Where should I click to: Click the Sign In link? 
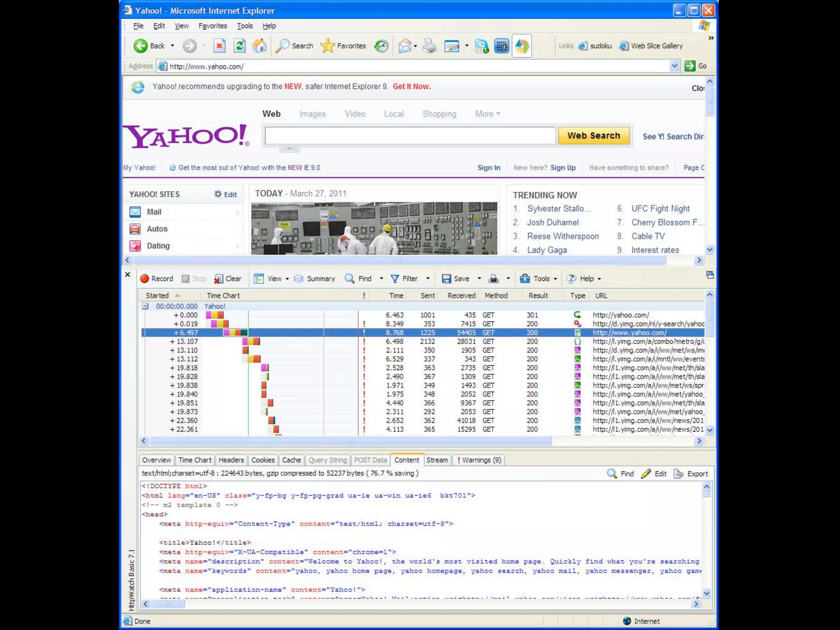tap(488, 168)
